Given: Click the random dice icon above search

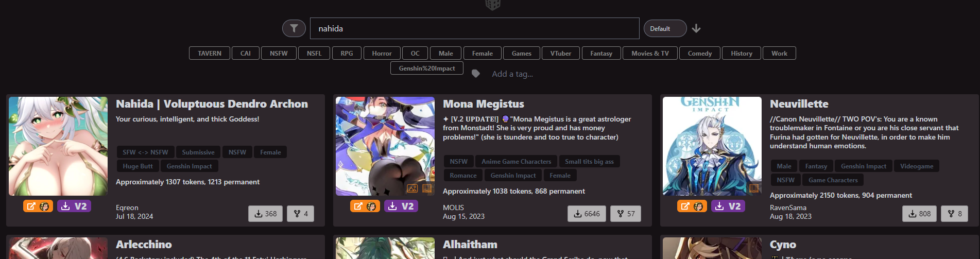Looking at the screenshot, I should pyautogui.click(x=493, y=5).
